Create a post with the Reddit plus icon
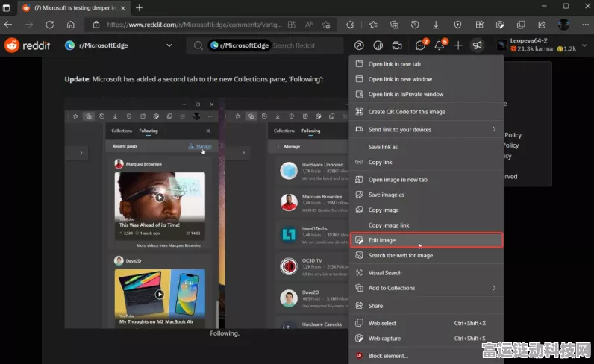The width and height of the screenshot is (594, 364). click(x=458, y=45)
